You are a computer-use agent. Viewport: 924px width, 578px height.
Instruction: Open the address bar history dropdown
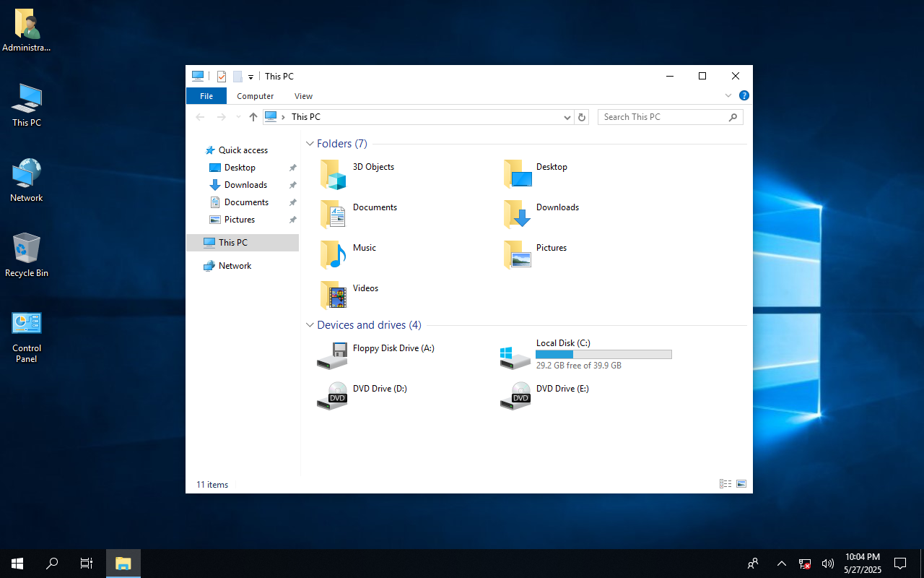pyautogui.click(x=567, y=117)
